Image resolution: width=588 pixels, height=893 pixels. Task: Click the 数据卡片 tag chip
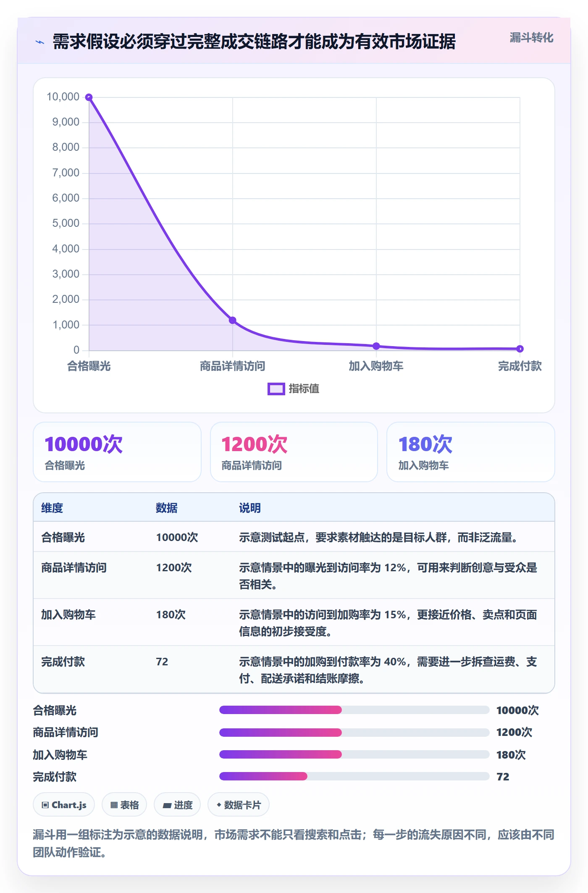tap(239, 805)
